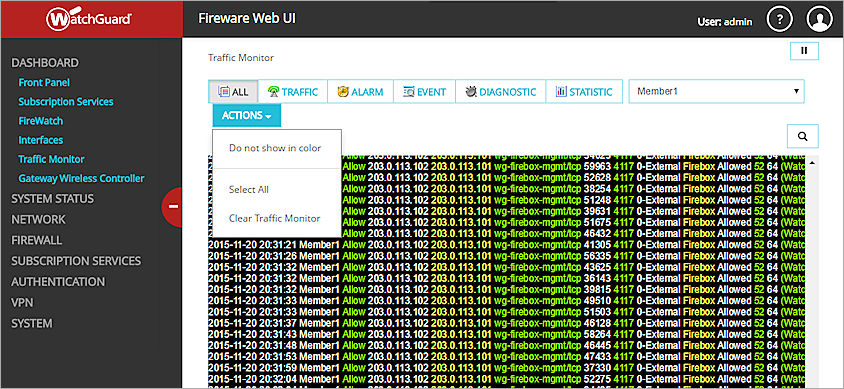
Task: Open the Traffic Monitor link
Action: click(x=51, y=159)
